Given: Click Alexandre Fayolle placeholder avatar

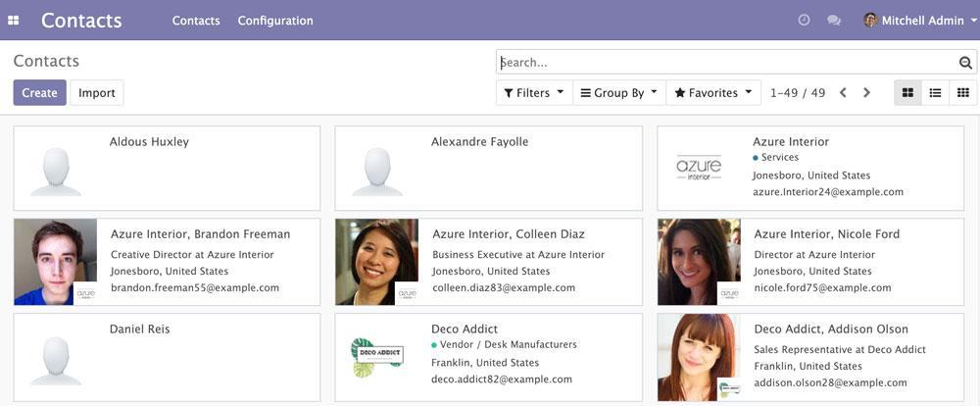Looking at the screenshot, I should pyautogui.click(x=377, y=172).
